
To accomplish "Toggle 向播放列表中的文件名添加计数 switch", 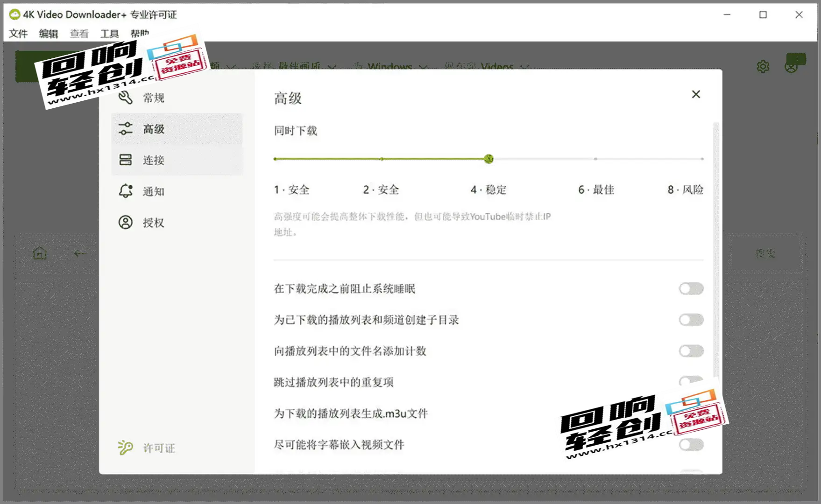I will [691, 351].
